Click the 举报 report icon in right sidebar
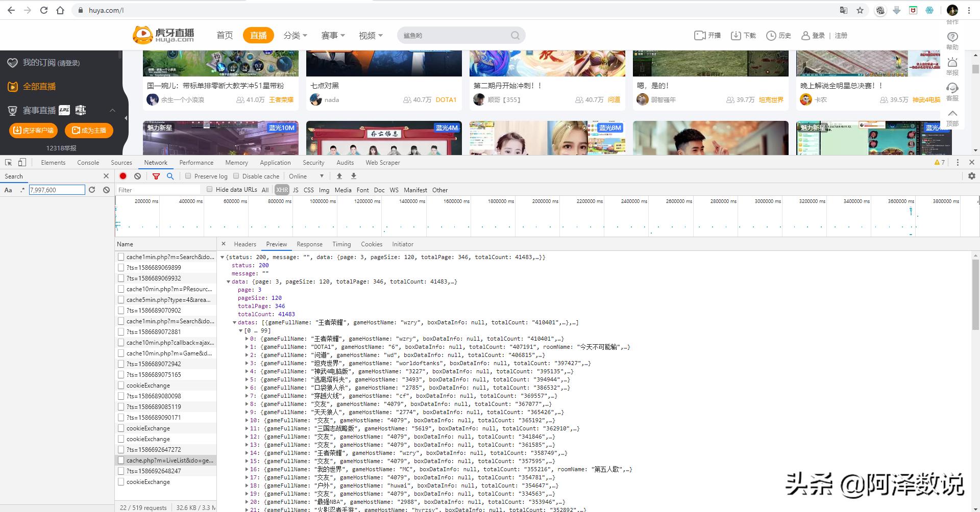The height and width of the screenshot is (512, 980). point(952,62)
